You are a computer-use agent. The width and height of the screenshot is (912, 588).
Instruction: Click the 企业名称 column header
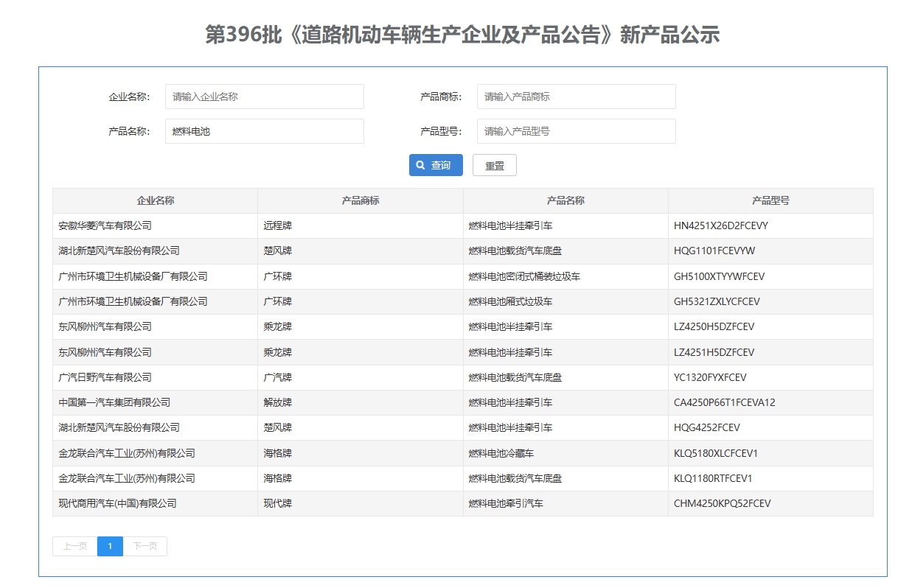point(154,200)
